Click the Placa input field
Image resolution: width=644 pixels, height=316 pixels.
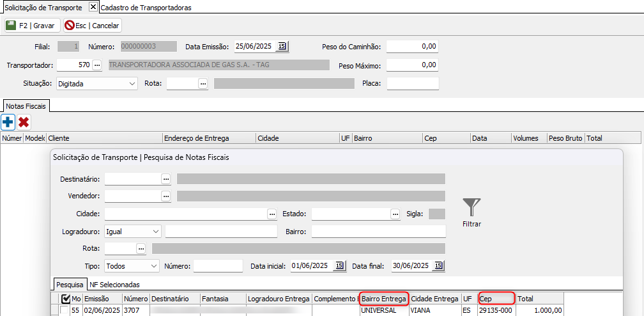click(x=412, y=83)
